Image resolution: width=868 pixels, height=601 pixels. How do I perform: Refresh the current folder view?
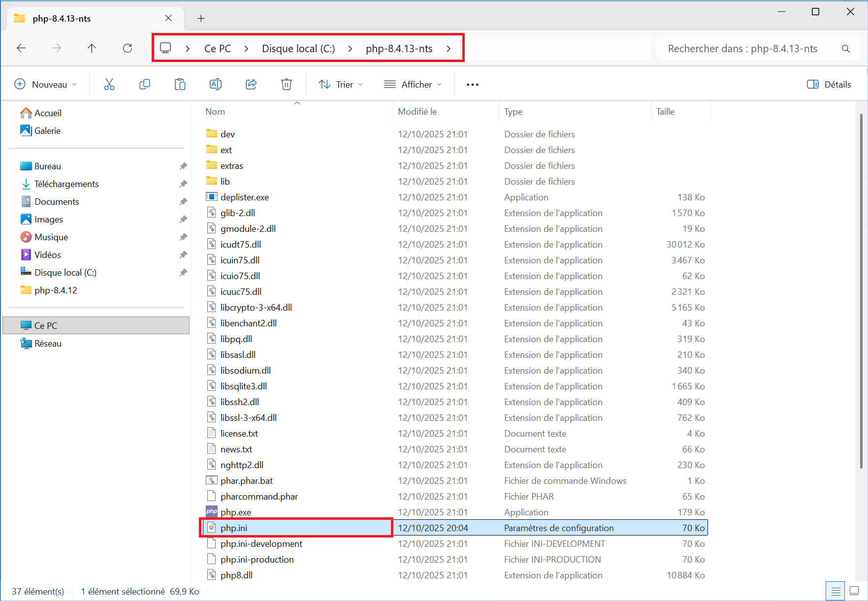point(128,48)
